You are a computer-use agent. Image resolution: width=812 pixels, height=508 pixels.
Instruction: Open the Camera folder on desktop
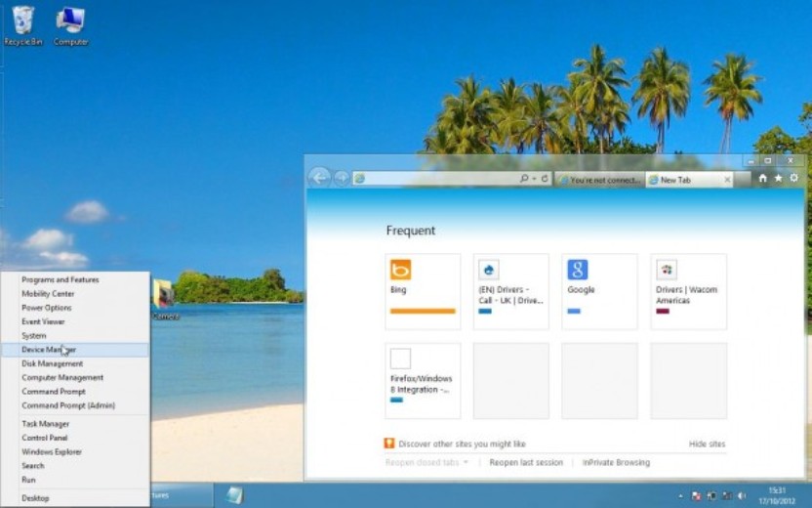click(165, 300)
